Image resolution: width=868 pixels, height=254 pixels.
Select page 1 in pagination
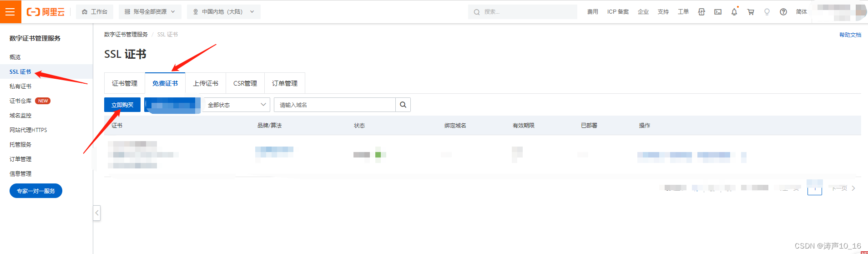pyautogui.click(x=815, y=188)
